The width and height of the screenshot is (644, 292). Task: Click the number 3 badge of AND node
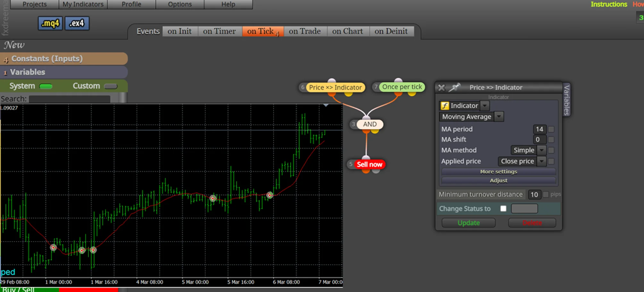click(x=353, y=124)
